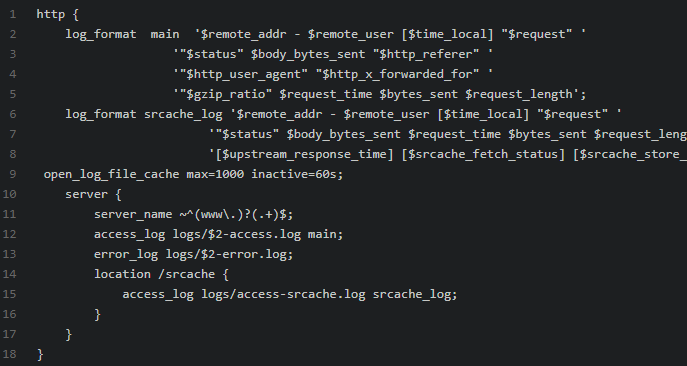This screenshot has width=687, height=366.
Task: Click line number 18 in the gutter
Action: click(9, 354)
